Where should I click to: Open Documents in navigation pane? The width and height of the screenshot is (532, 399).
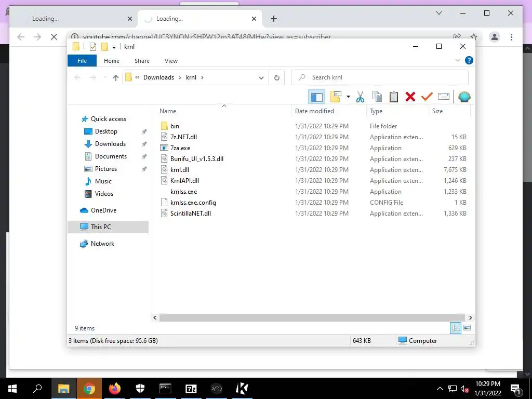tap(111, 156)
